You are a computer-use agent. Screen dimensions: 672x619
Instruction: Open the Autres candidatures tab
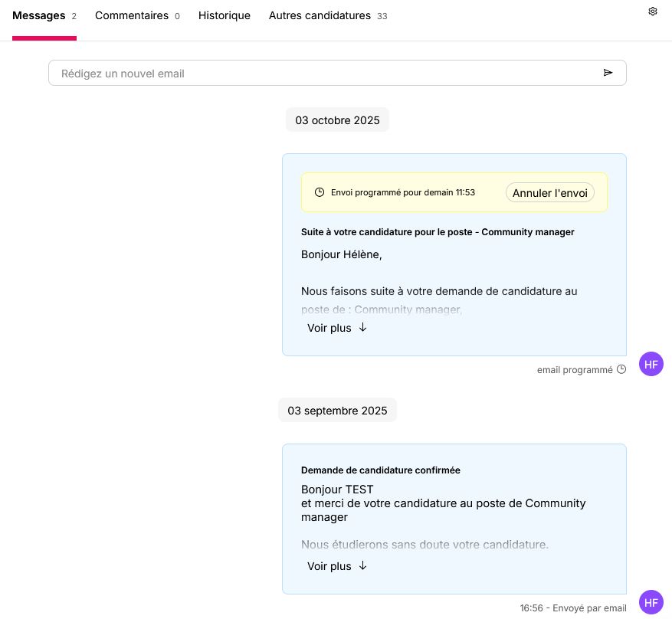click(x=328, y=16)
